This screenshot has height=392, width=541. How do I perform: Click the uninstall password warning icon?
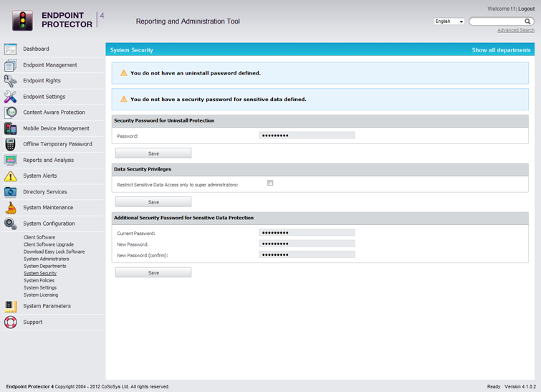pos(123,73)
